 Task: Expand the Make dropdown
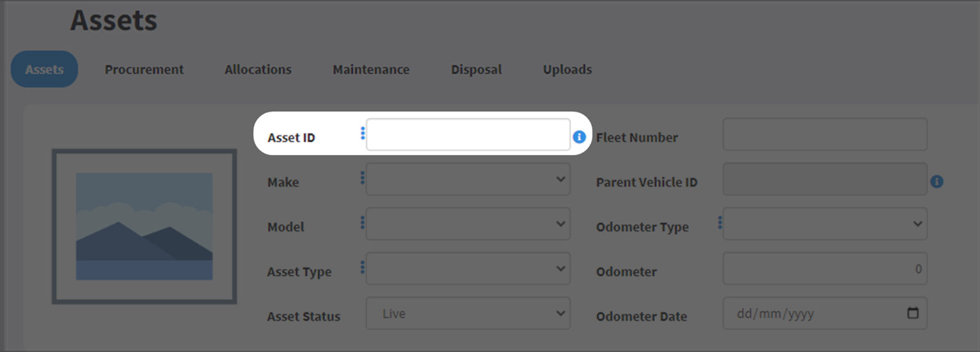coord(468,180)
